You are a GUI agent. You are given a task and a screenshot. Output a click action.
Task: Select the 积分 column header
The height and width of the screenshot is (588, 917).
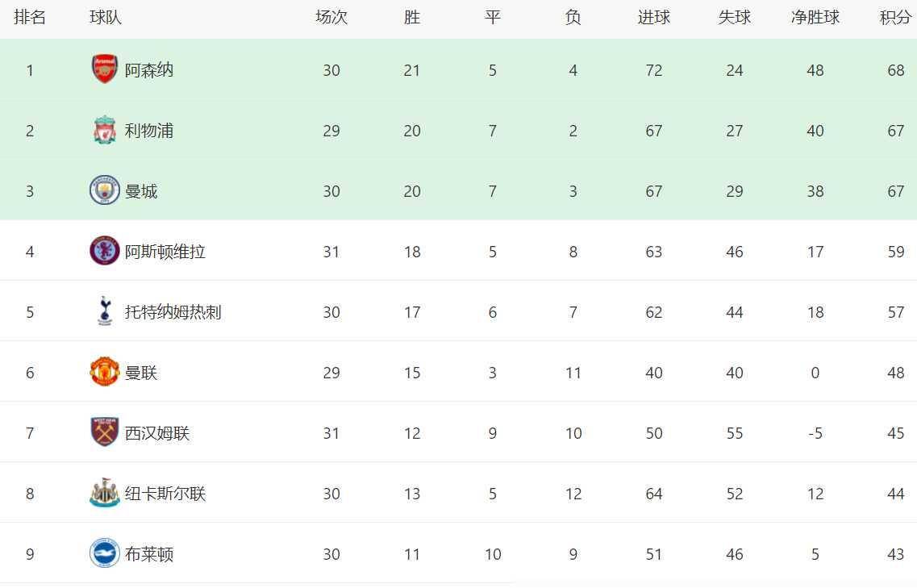click(x=896, y=18)
